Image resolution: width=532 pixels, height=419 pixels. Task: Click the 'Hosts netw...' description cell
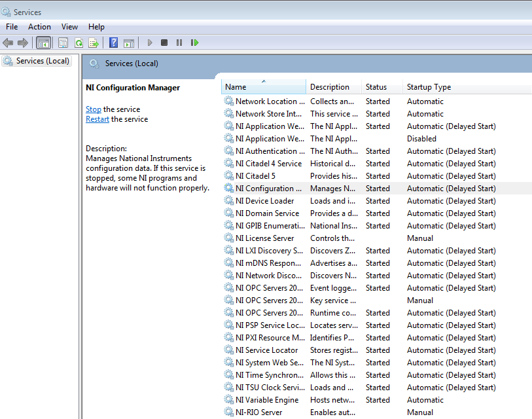(332, 400)
